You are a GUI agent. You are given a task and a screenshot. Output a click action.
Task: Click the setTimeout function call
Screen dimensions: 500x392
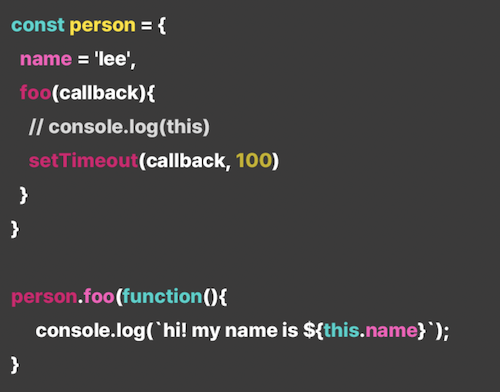pyautogui.click(x=83, y=160)
